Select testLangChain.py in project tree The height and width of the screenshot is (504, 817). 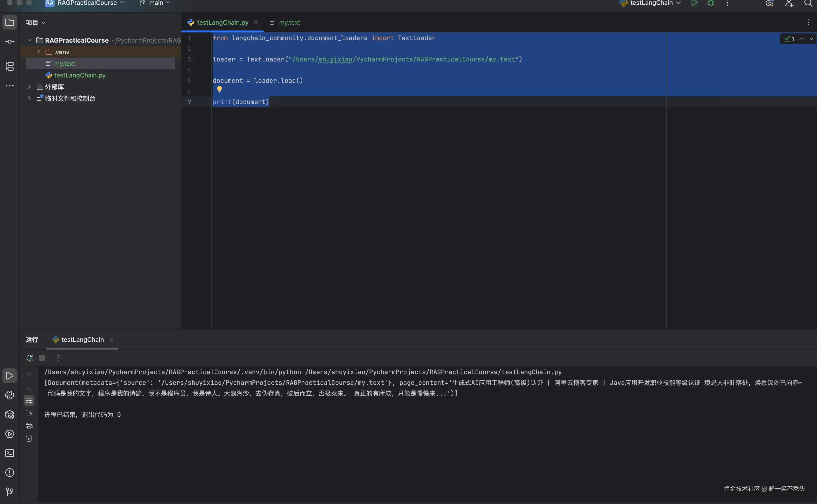pyautogui.click(x=79, y=75)
